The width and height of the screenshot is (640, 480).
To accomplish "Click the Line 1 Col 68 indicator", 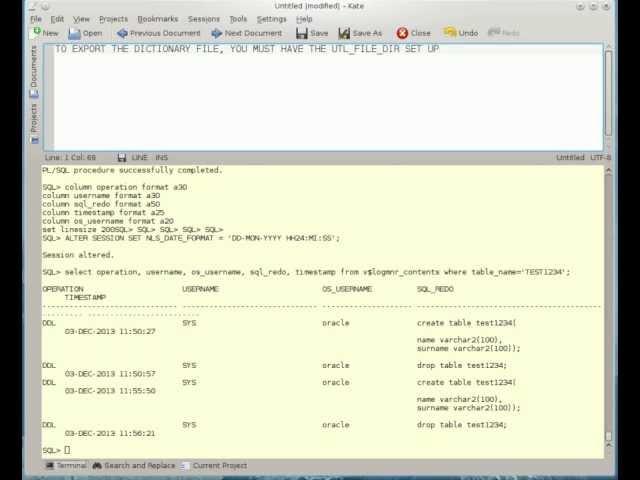I will (x=70, y=158).
